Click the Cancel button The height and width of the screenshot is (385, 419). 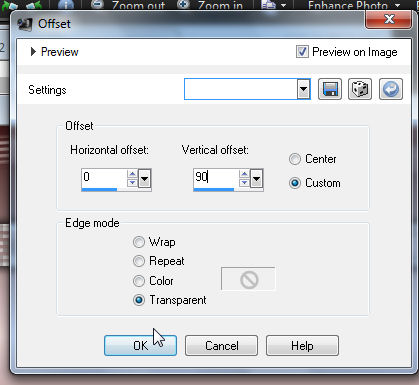[x=221, y=345]
